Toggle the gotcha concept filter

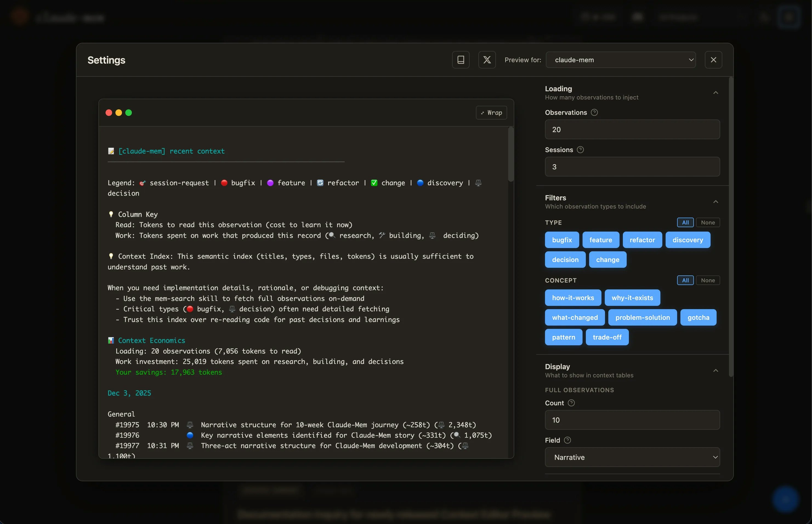pos(698,317)
